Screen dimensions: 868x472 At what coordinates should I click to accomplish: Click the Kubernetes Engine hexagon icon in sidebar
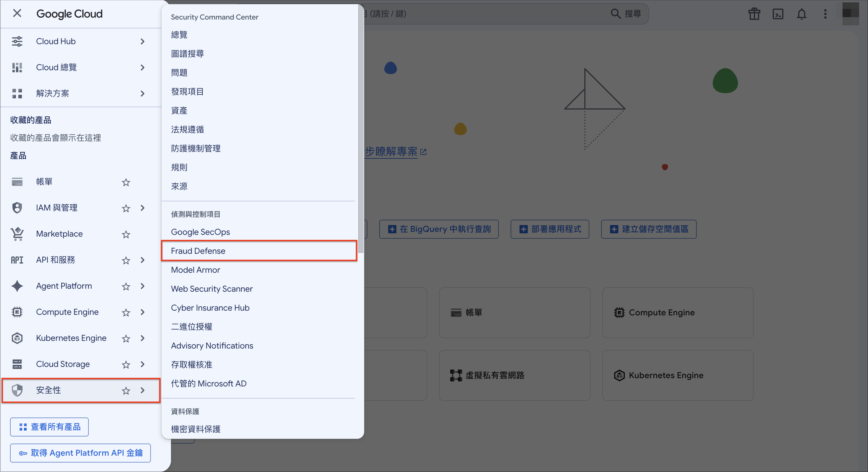[x=17, y=338]
